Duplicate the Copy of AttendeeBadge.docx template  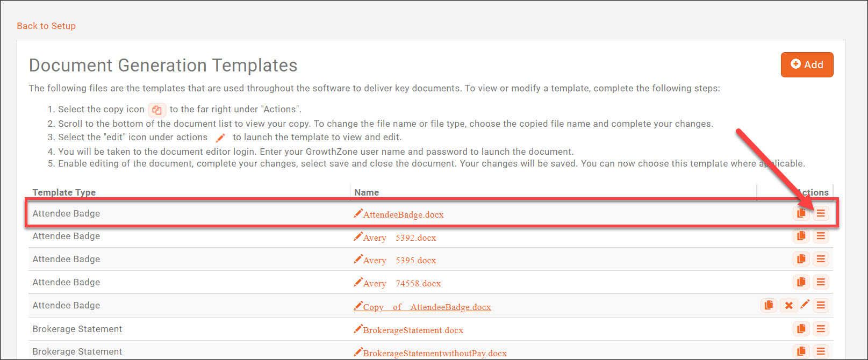click(769, 305)
